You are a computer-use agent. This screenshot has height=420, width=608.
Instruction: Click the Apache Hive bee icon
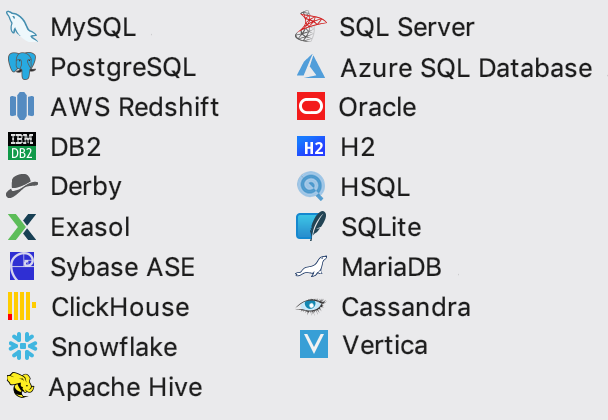(x=21, y=385)
